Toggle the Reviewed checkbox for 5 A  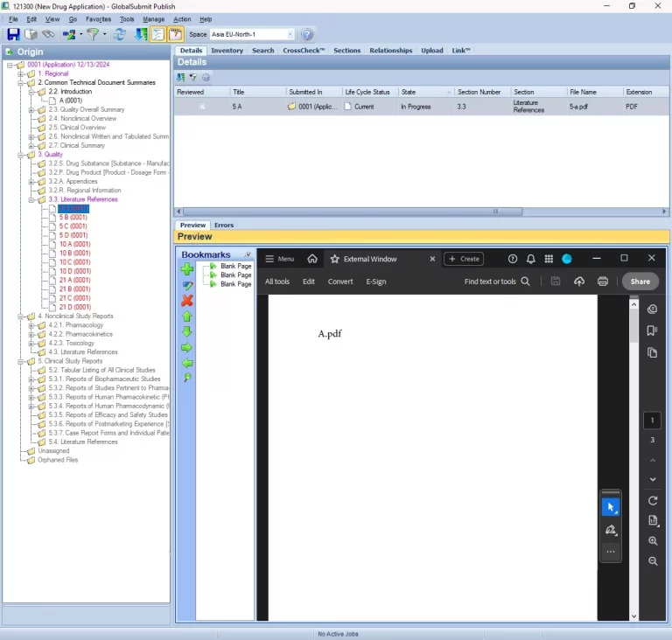[202, 107]
